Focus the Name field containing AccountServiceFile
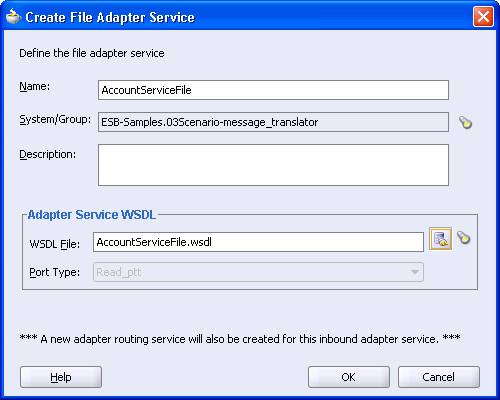Screen dimensions: 500x400 (273, 90)
